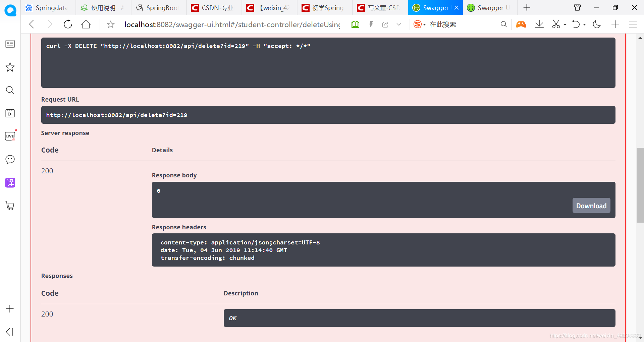The width and height of the screenshot is (644, 342).
Task: Click the Responses table code 200
Action: click(x=47, y=314)
